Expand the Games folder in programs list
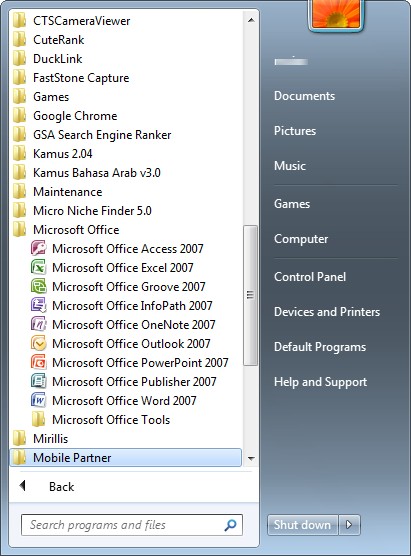The image size is (411, 556). click(126, 96)
